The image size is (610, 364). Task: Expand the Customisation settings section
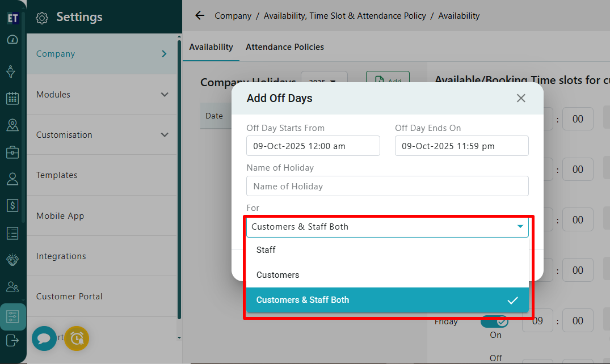102,135
